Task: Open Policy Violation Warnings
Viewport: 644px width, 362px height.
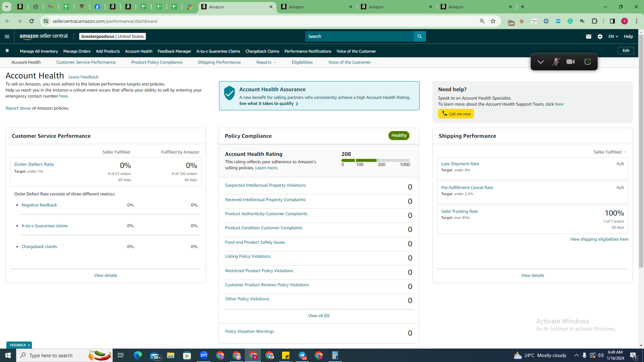Action: 249,331
